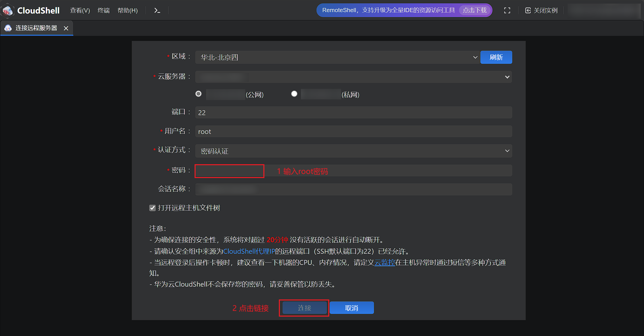
Task: Open the CloudShell代理IP link
Action: (x=249, y=251)
